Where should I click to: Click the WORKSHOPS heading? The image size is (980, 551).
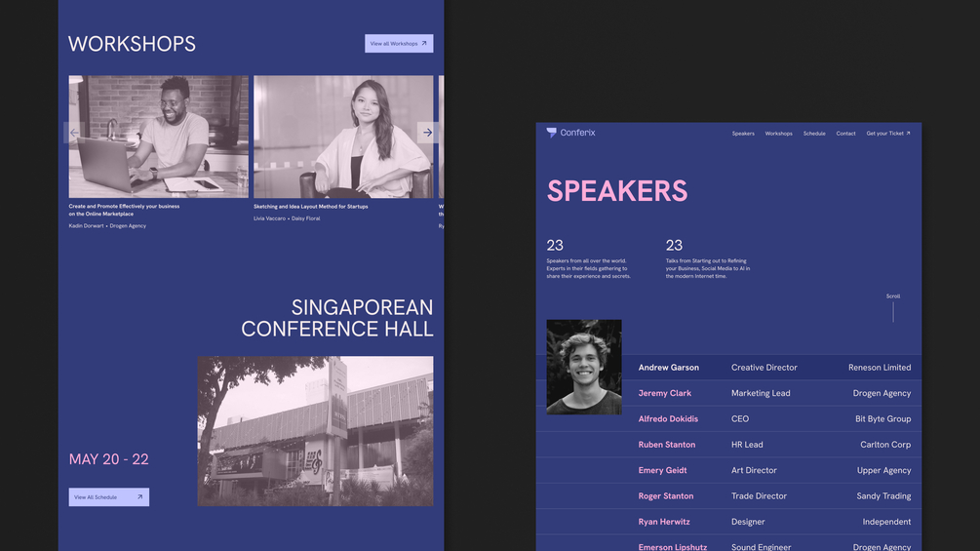click(132, 44)
